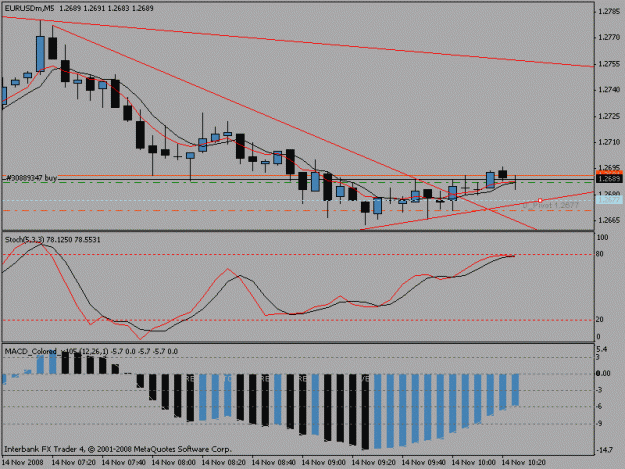Click Stochastic scale level 20
The width and height of the screenshot is (625, 469).
coord(600,320)
